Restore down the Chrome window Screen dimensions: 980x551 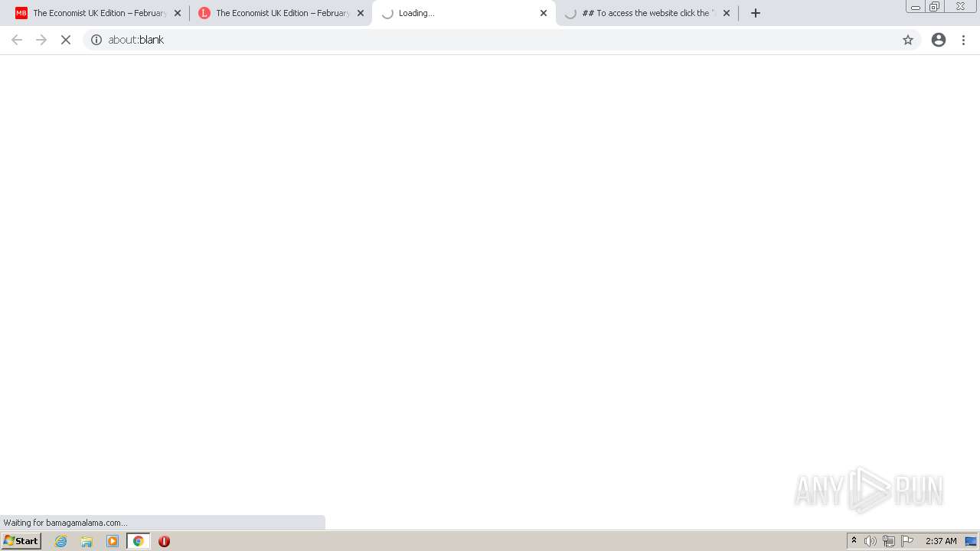(x=935, y=7)
